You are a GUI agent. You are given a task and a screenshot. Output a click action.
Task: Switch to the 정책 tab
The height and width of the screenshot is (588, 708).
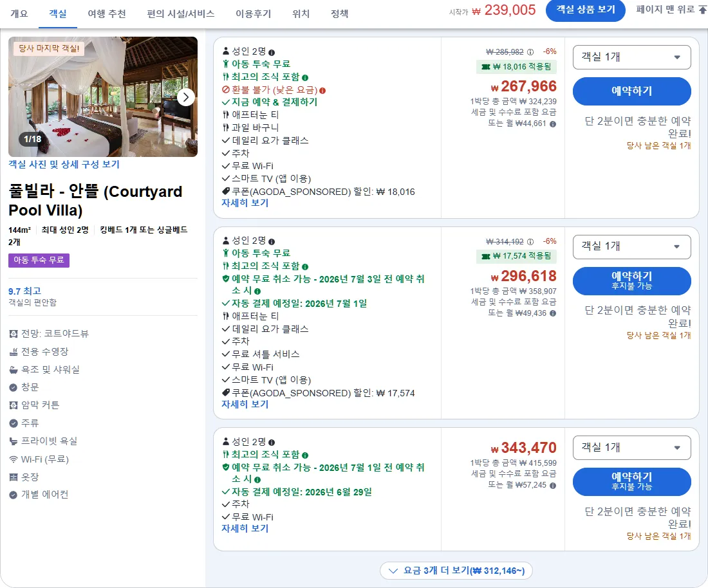(x=340, y=14)
